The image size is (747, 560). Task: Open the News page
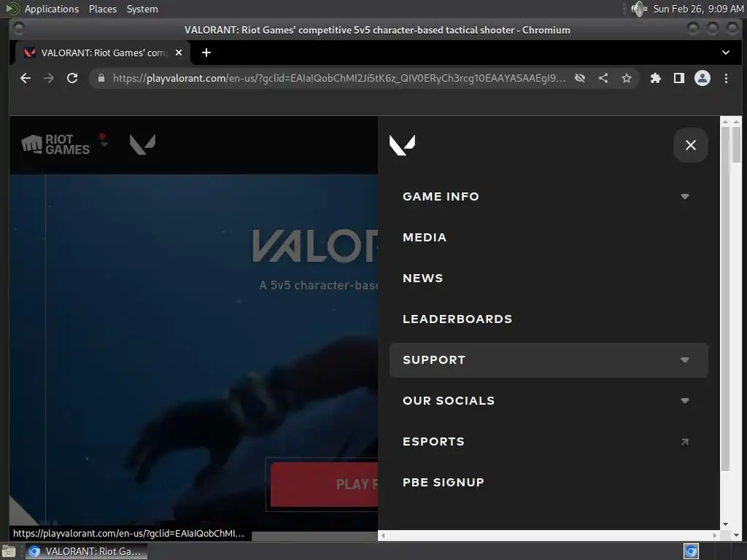click(422, 278)
